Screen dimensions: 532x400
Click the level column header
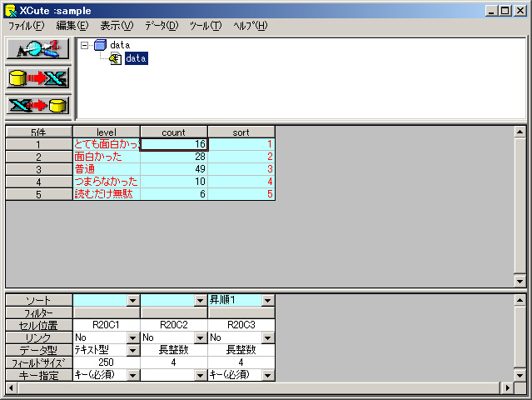(x=107, y=132)
